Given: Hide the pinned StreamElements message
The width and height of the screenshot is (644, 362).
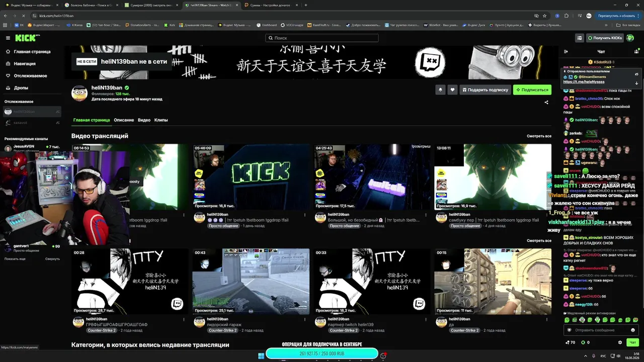Looking at the screenshot, I should (x=636, y=74).
